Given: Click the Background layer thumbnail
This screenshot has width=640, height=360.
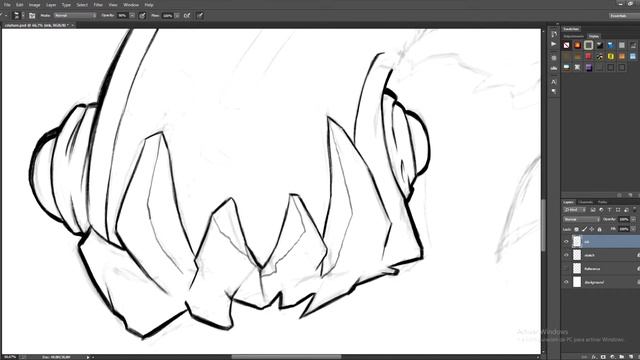Looking at the screenshot, I should click(x=577, y=282).
